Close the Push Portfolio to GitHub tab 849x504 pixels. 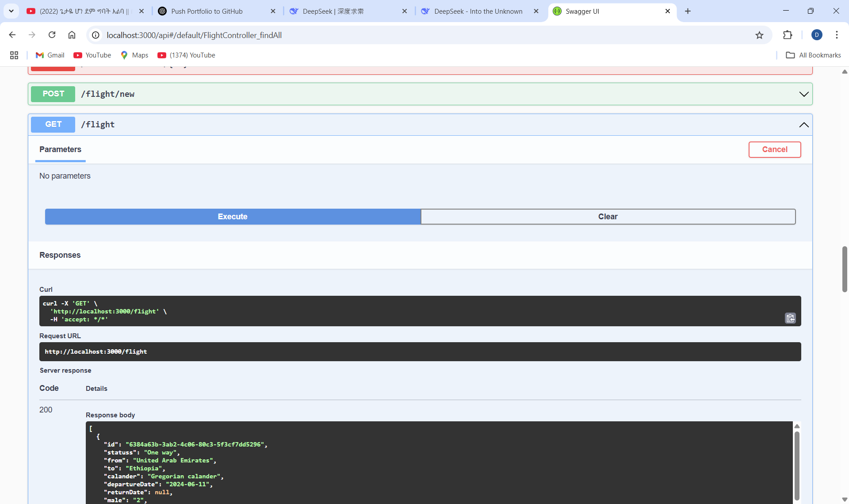click(273, 11)
